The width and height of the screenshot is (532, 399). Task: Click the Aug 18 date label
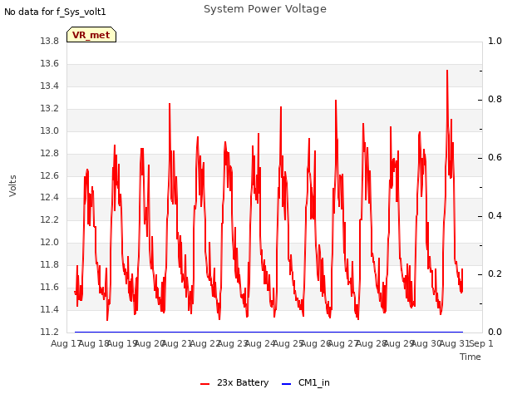click(94, 343)
